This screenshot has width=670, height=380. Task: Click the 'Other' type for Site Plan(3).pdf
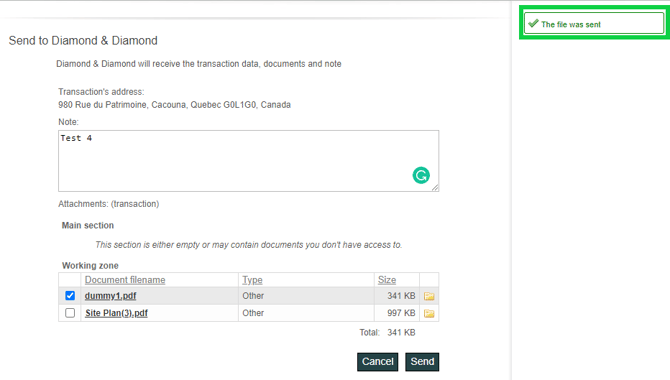[253, 313]
